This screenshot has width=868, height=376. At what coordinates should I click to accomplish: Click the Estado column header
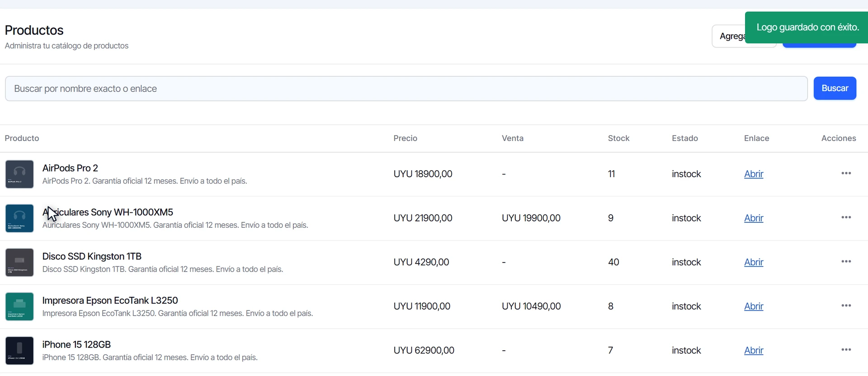tap(685, 138)
